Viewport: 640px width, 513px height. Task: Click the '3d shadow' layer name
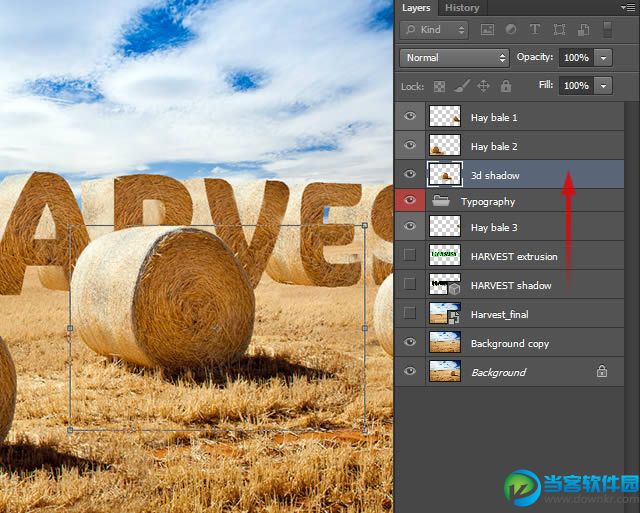pos(495,175)
